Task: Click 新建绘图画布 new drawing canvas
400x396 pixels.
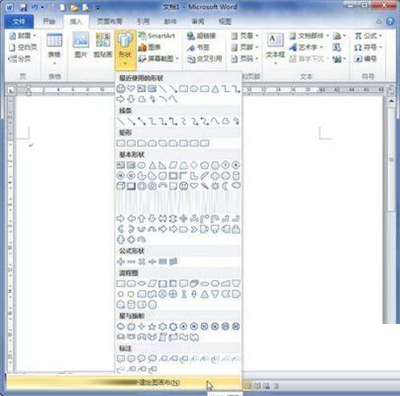Action: point(124,382)
